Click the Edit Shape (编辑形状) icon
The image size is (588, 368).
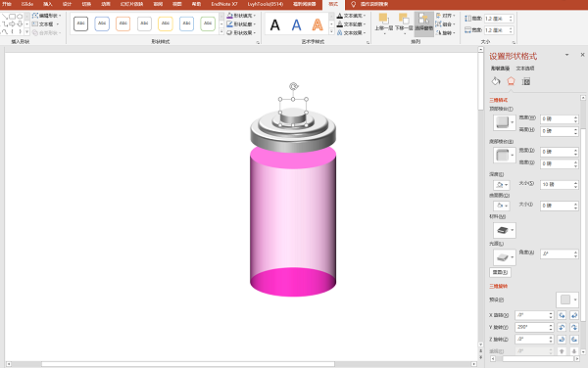(35, 16)
